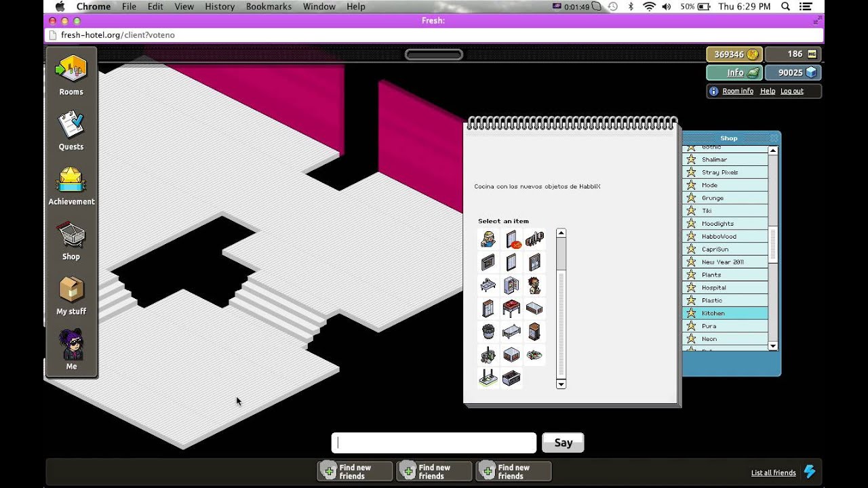
Task: Select the kitchen sink table item
Action: pyautogui.click(x=488, y=285)
